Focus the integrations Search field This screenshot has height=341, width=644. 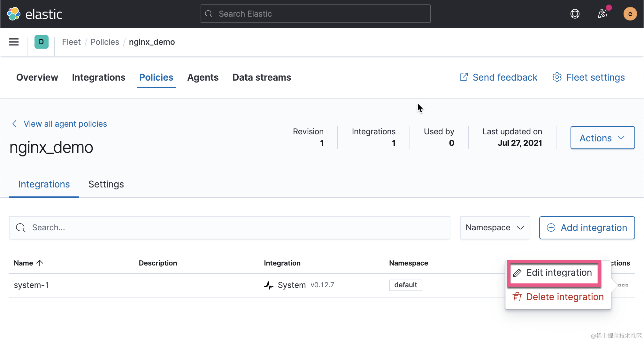pyautogui.click(x=229, y=227)
